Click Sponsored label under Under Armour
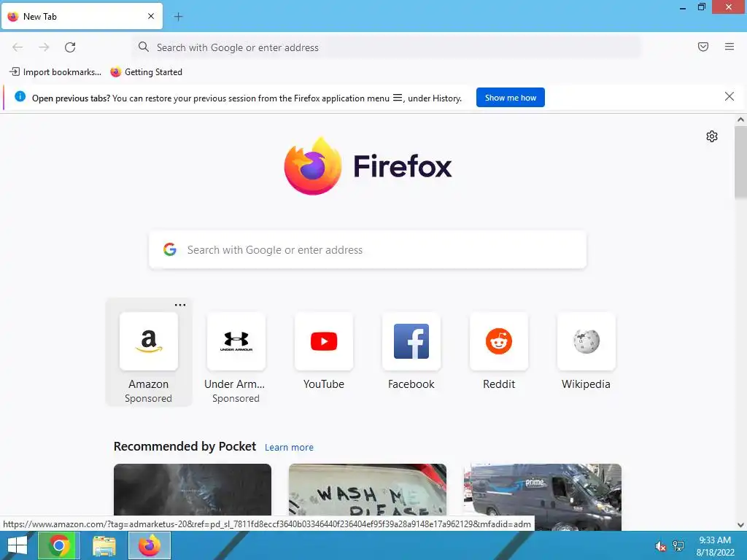Screen dimensions: 747x560 coord(236,399)
